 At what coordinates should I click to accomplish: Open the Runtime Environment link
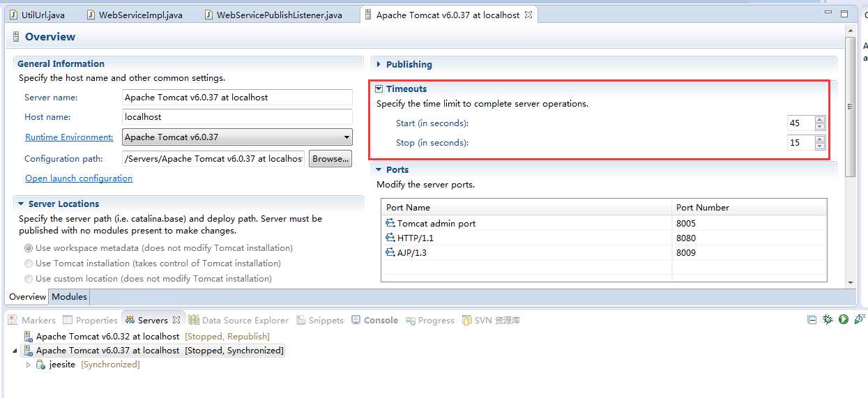click(69, 137)
